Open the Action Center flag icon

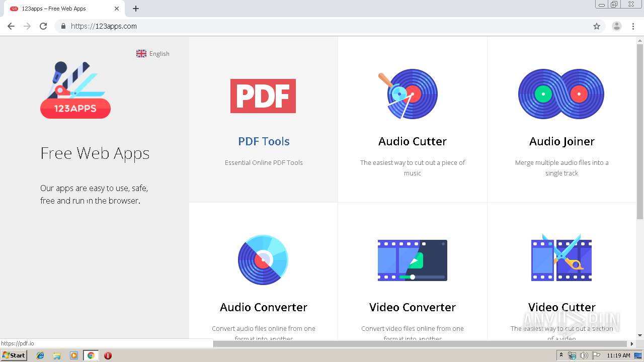tap(596, 355)
